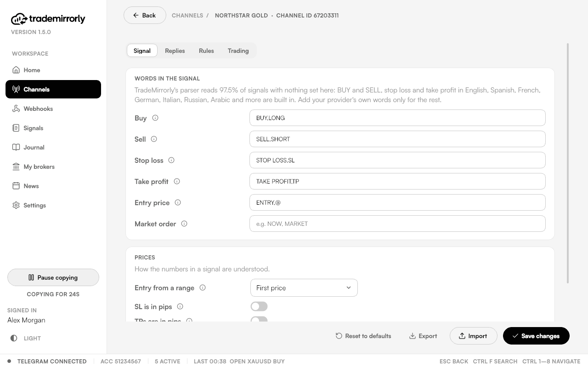588x368 pixels.
Task: Click the My brokers bank icon
Action: [16, 167]
